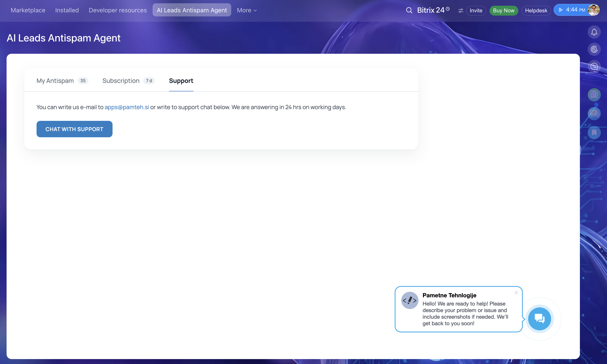Open the user profile avatar
Viewport: 607px width, 364px height.
pyautogui.click(x=594, y=10)
